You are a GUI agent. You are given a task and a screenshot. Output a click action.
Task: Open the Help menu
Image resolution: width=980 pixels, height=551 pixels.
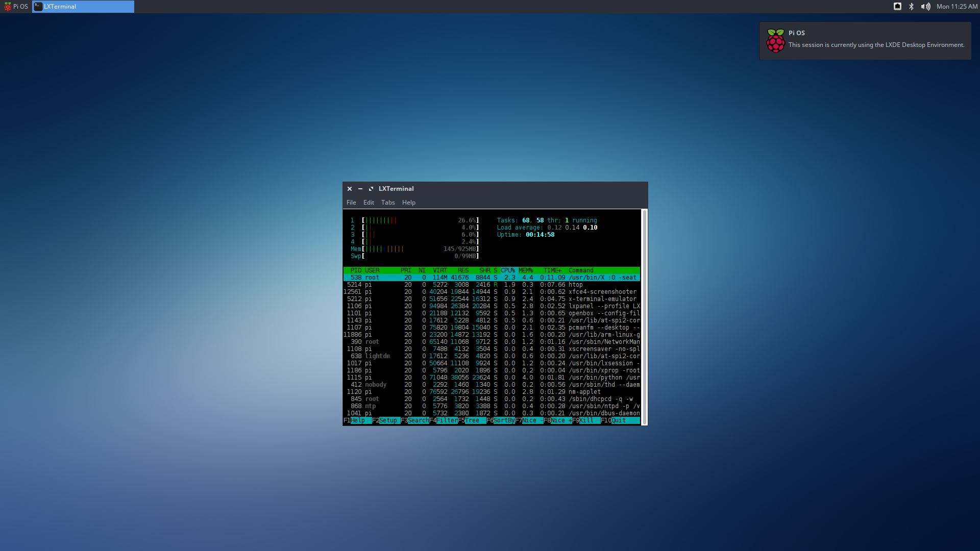pyautogui.click(x=409, y=203)
